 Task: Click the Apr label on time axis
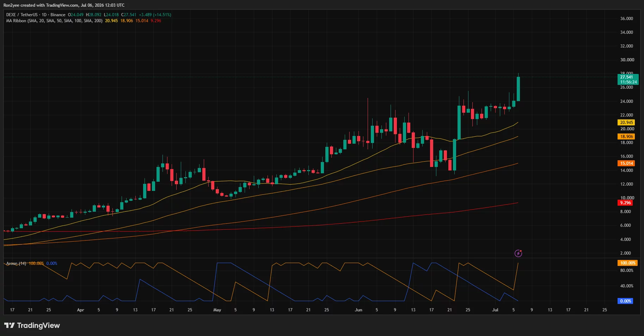[x=80, y=310]
